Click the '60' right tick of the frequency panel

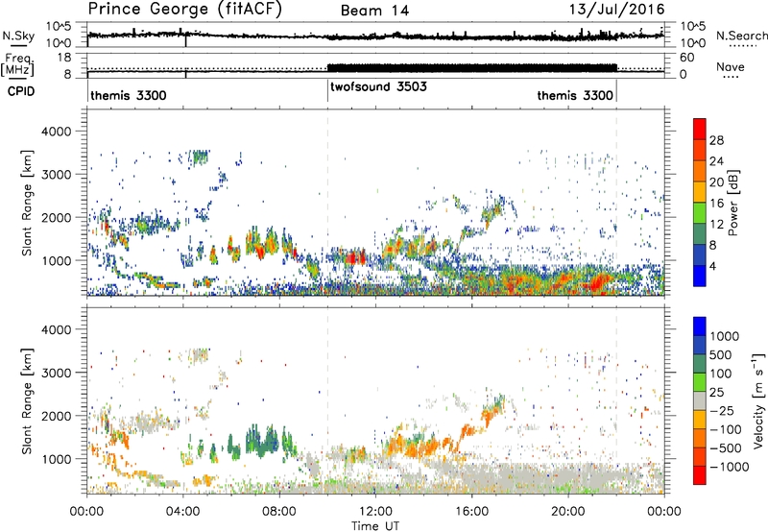coord(687,58)
